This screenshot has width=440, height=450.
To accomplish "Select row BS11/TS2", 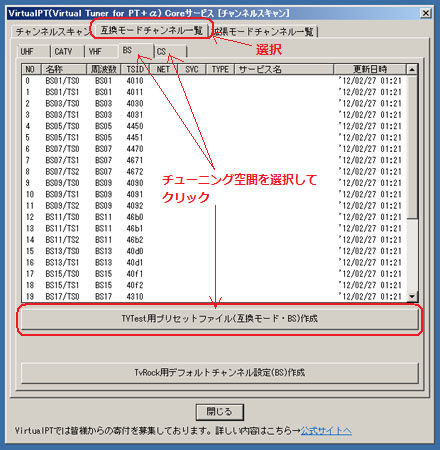I will [214, 240].
